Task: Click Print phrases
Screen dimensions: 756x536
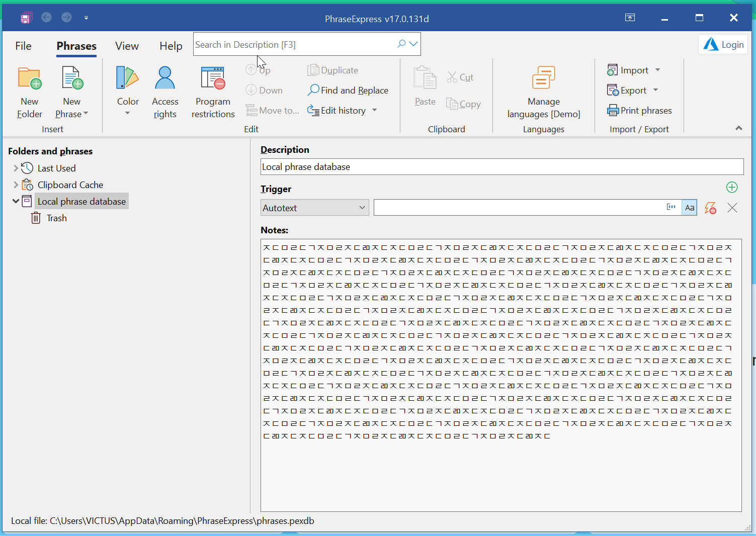Action: [x=639, y=111]
